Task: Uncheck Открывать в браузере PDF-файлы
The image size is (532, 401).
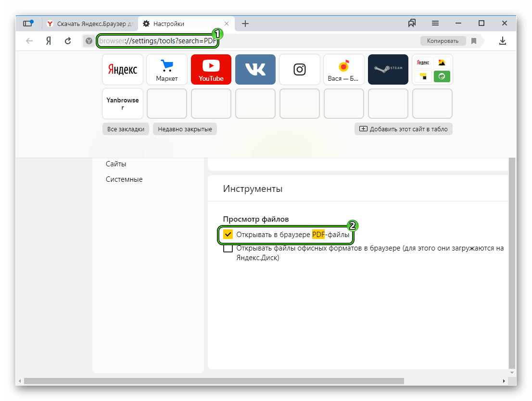Action: tap(228, 235)
